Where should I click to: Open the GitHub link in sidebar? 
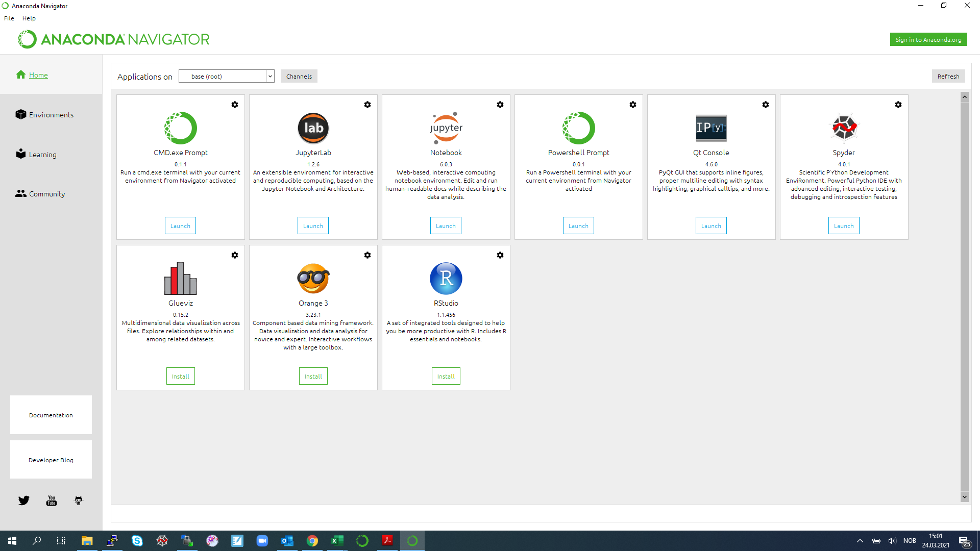click(79, 500)
